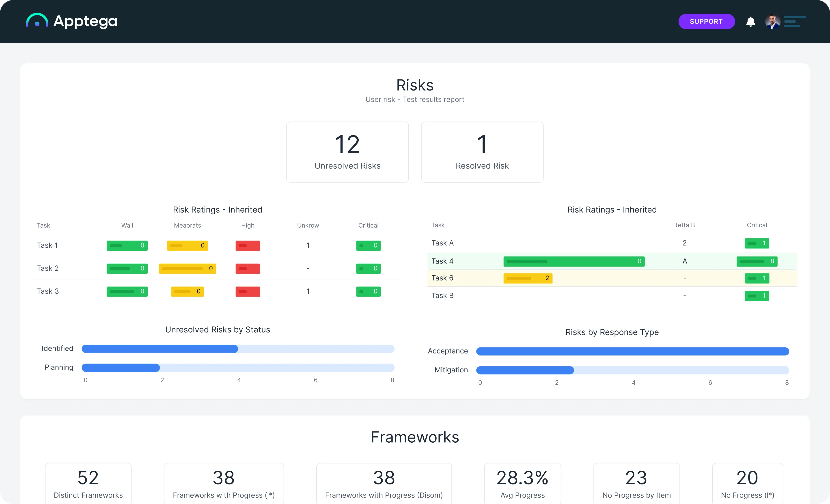Viewport: 830px width, 504px height.
Task: Click the Apptega logo icon
Action: [x=37, y=21]
